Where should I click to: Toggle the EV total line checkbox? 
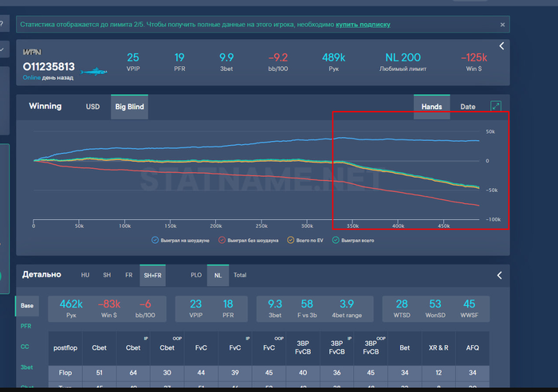click(x=291, y=240)
